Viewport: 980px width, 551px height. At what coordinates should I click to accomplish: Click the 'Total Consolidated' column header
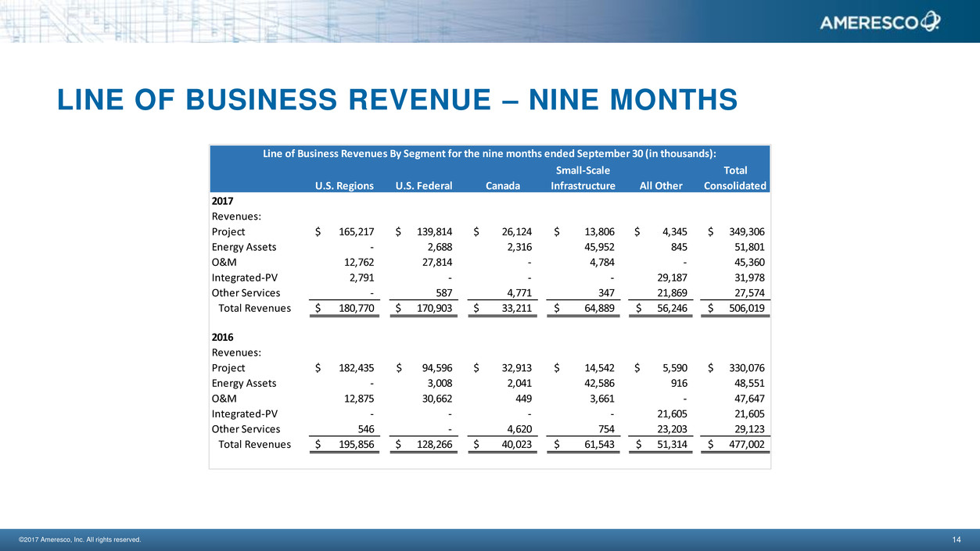[x=735, y=178]
